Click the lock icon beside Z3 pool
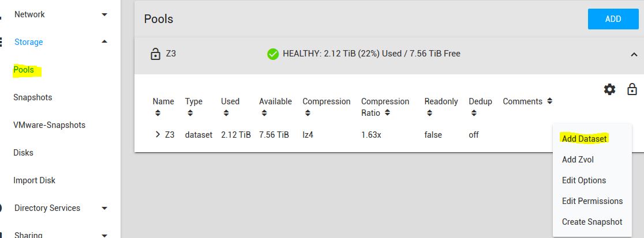Image resolution: width=644 pixels, height=238 pixels. (155, 54)
